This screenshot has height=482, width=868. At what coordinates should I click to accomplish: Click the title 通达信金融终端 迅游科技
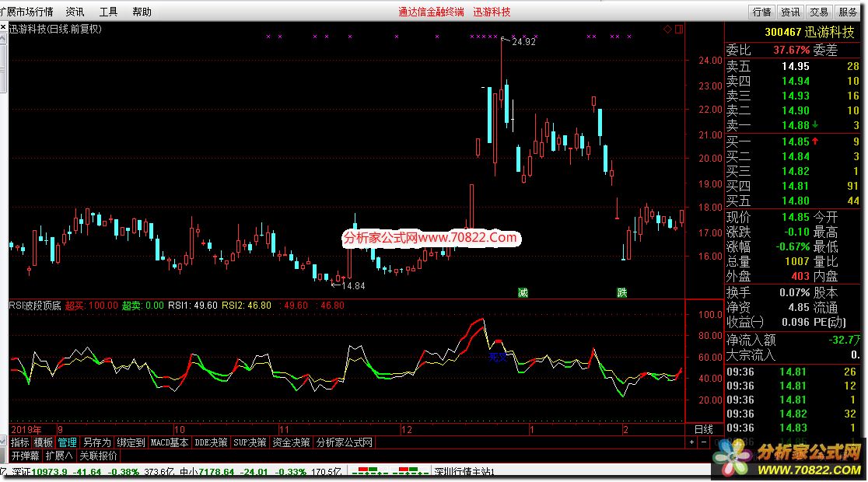(x=454, y=12)
